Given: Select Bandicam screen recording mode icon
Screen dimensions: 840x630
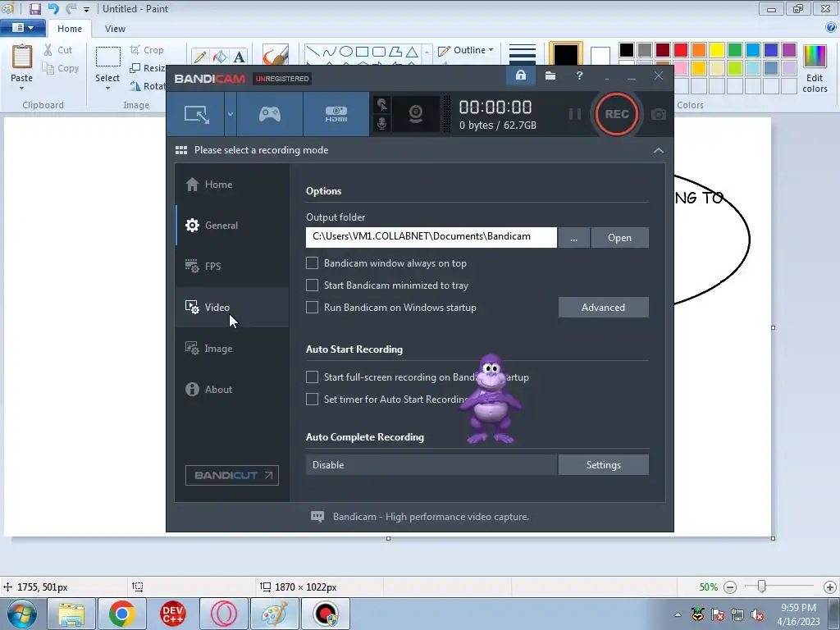Looking at the screenshot, I should click(196, 114).
